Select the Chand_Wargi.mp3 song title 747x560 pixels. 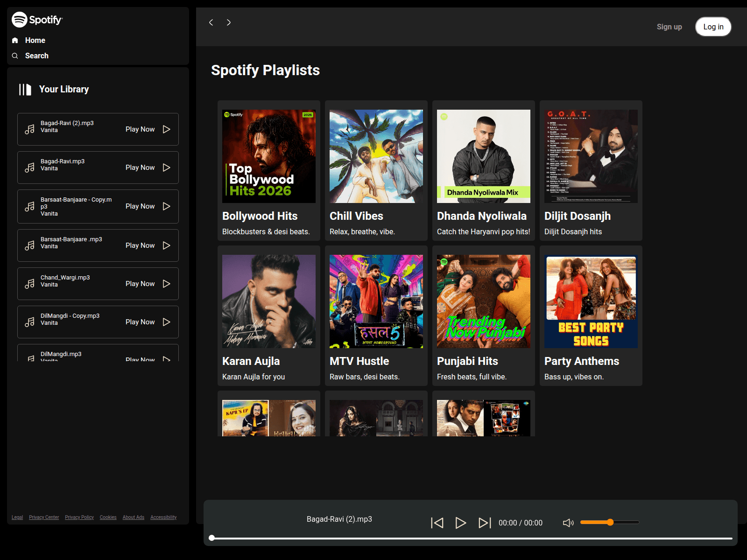(65, 278)
